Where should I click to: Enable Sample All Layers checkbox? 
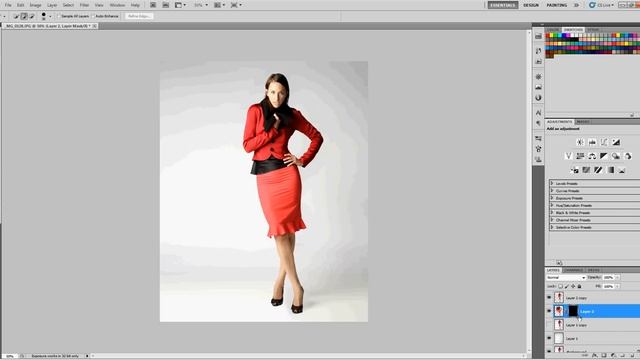(x=59, y=16)
